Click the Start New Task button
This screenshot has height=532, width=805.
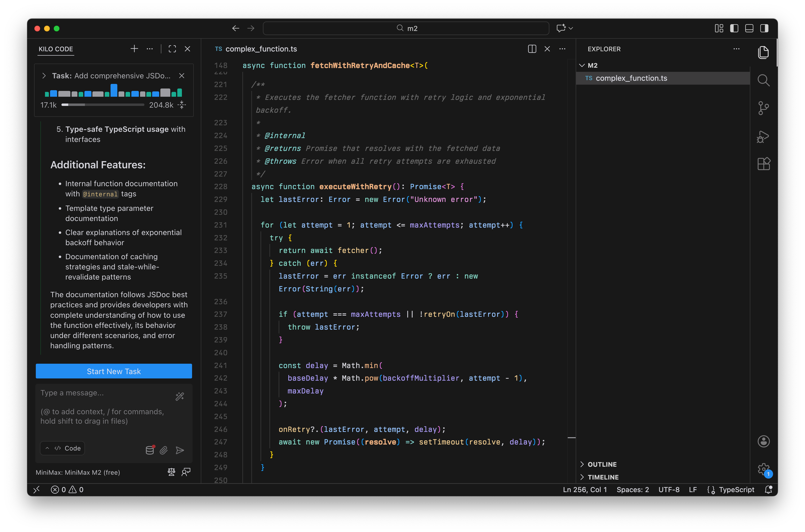click(x=114, y=371)
